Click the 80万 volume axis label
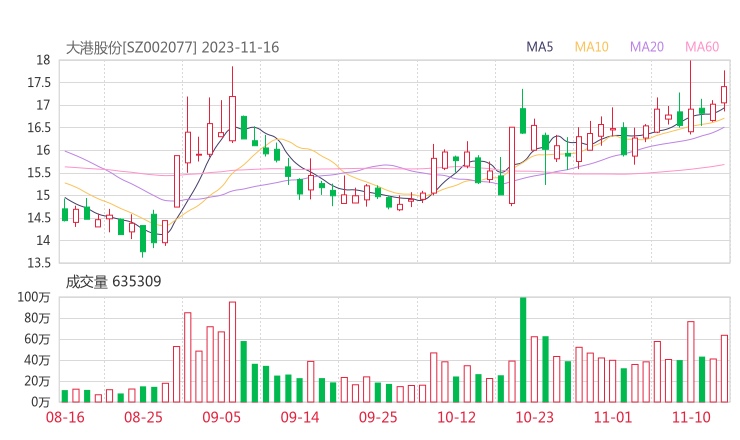The height and width of the screenshot is (440, 740). click(x=37, y=318)
